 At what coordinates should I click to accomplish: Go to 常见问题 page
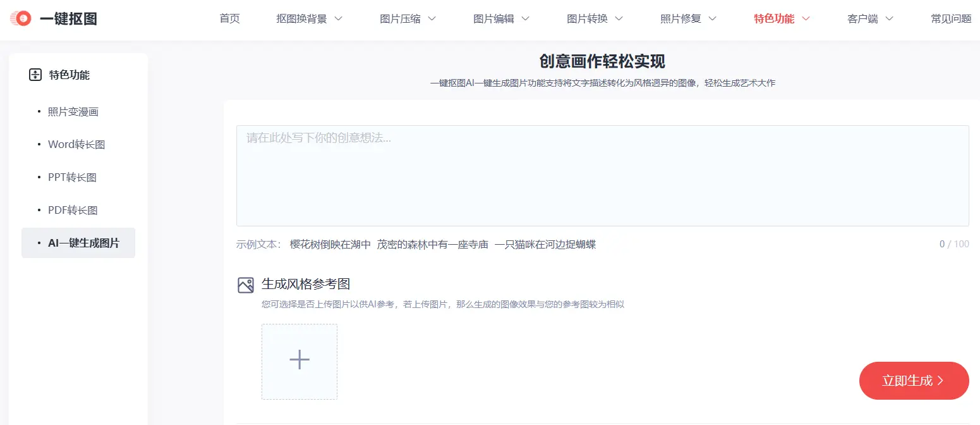pyautogui.click(x=951, y=19)
